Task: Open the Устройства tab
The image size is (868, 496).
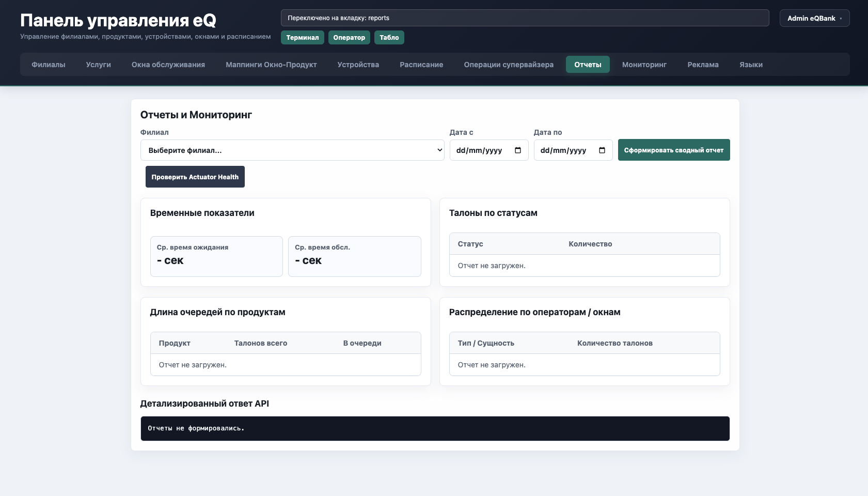Action: click(x=358, y=65)
